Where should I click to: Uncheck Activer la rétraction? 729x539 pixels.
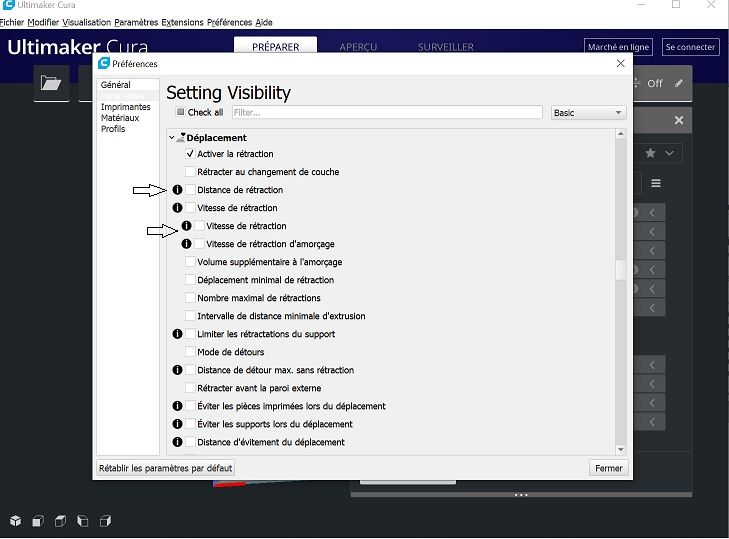click(190, 153)
